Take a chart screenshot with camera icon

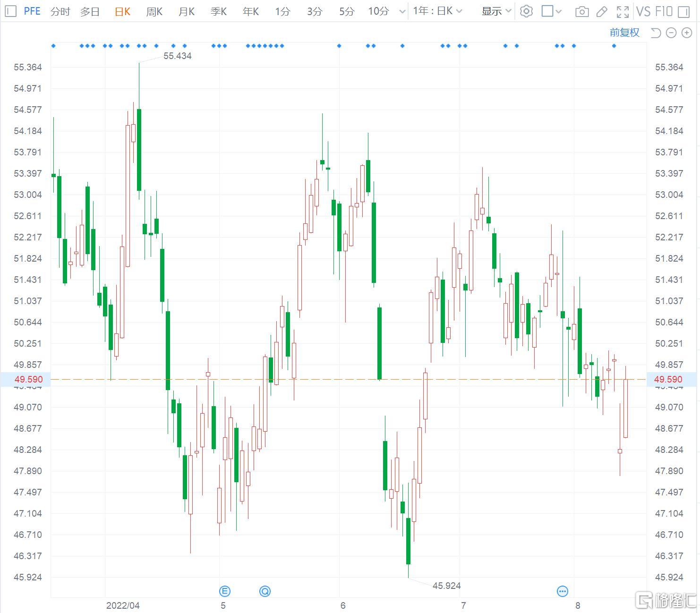pyautogui.click(x=582, y=11)
